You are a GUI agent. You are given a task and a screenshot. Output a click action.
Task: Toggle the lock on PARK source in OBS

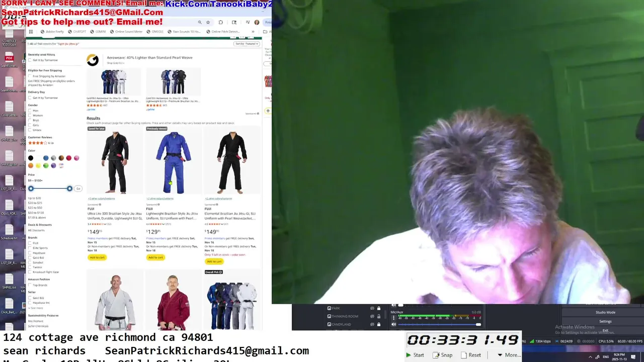pos(379,308)
